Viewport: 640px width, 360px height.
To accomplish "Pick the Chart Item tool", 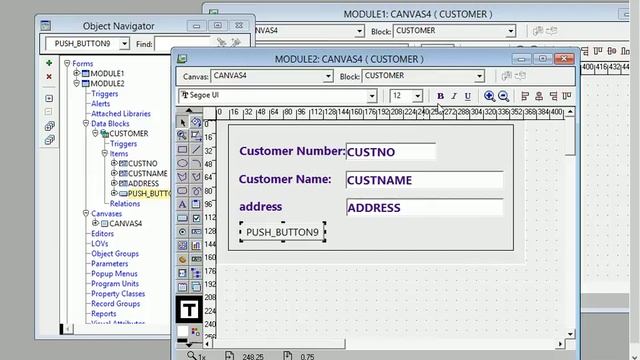I will (196, 245).
